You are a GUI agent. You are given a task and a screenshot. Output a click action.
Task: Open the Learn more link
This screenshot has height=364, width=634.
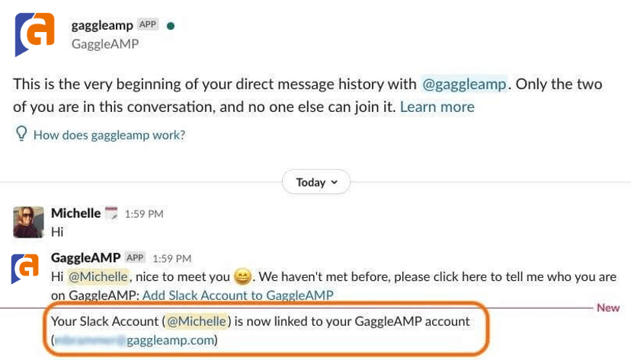tap(437, 107)
